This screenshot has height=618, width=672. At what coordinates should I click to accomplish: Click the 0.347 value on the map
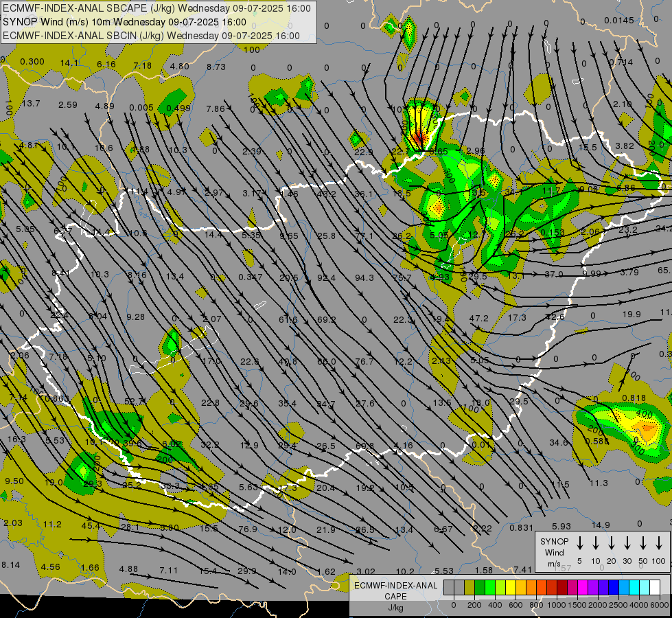[x=251, y=277]
